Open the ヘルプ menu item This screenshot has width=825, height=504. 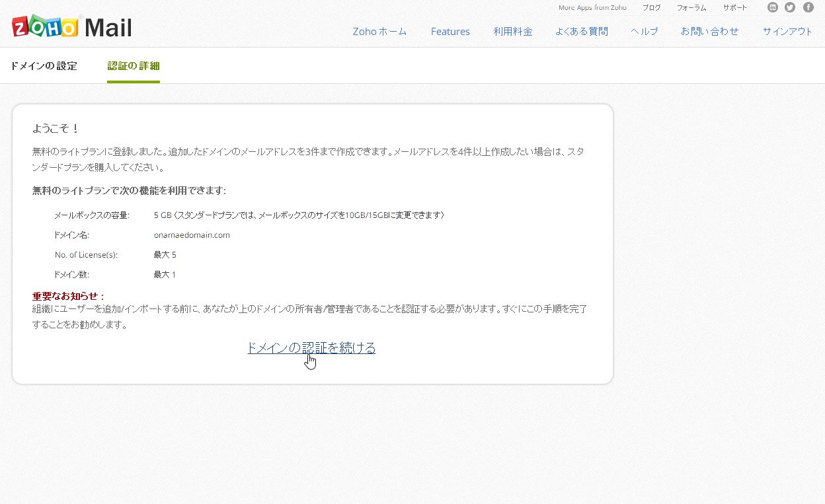[645, 31]
